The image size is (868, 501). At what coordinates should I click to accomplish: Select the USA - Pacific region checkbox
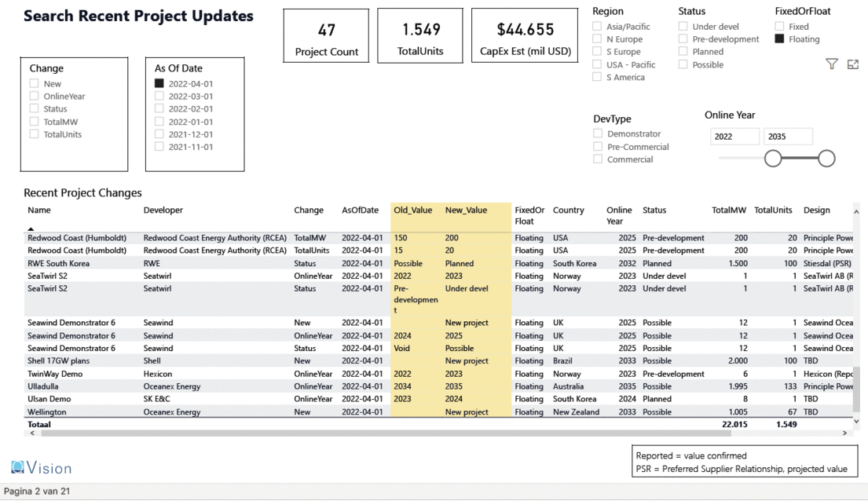[x=597, y=64]
